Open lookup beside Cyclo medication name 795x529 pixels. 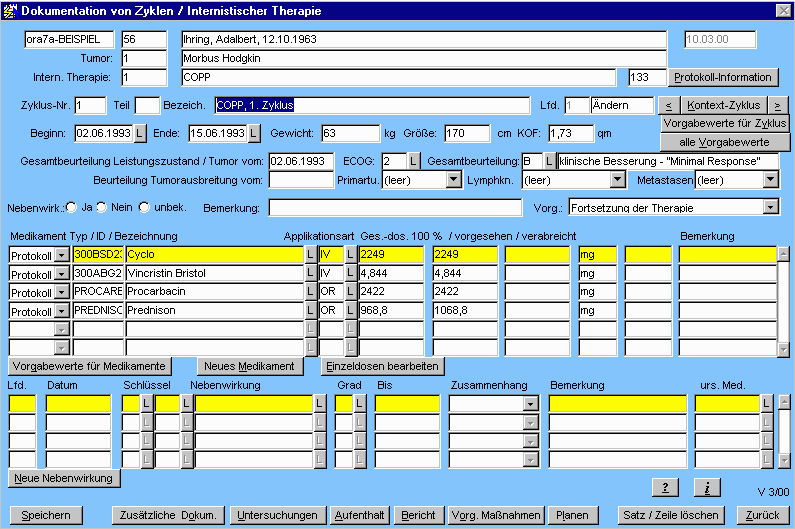click(x=310, y=255)
